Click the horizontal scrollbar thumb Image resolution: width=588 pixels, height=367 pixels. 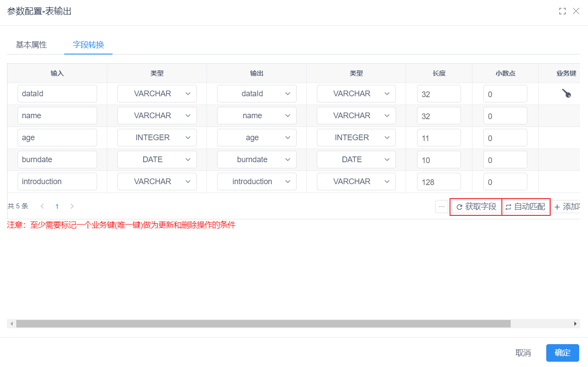click(263, 323)
